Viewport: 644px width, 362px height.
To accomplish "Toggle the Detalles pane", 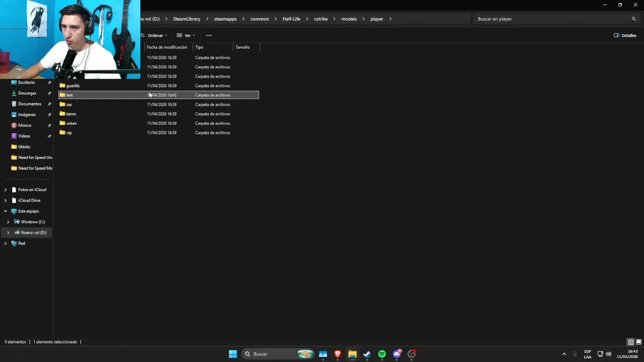I will click(x=625, y=35).
